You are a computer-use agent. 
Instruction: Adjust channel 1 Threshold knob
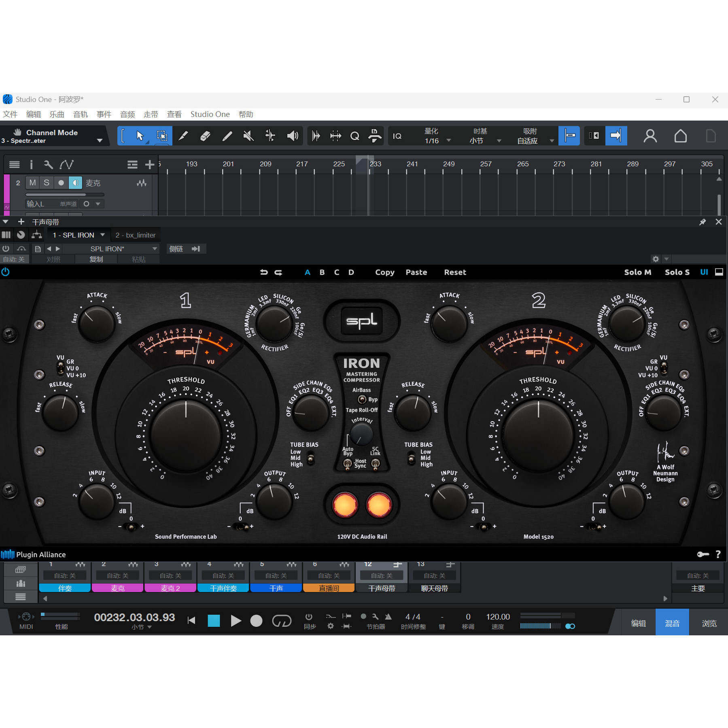coord(186,436)
